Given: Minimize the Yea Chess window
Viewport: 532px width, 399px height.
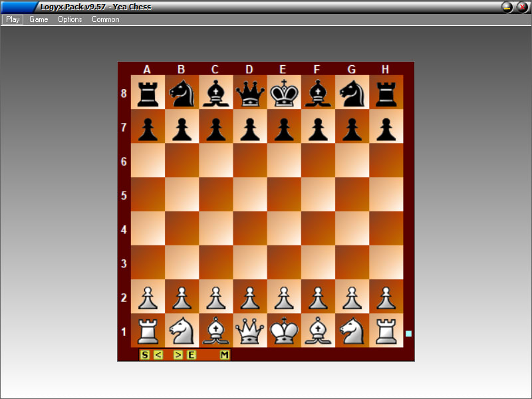Looking at the screenshot, I should 507,7.
